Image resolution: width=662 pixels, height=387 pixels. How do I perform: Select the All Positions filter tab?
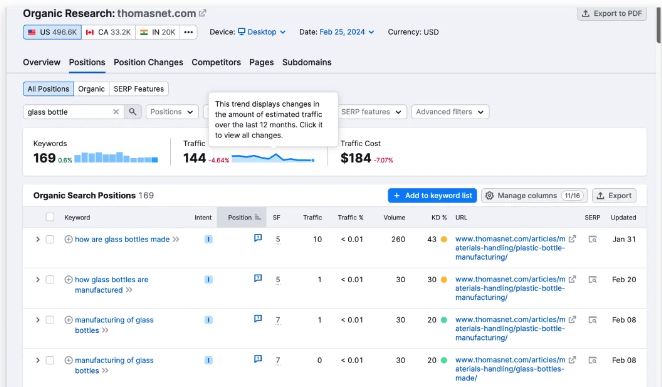point(48,89)
